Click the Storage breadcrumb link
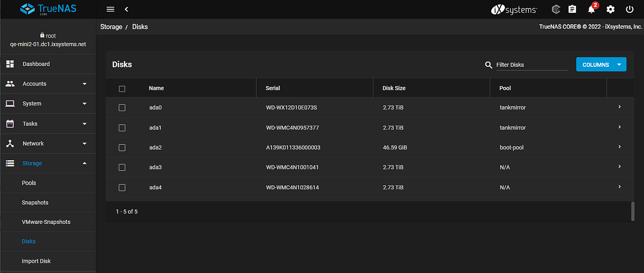 click(111, 27)
